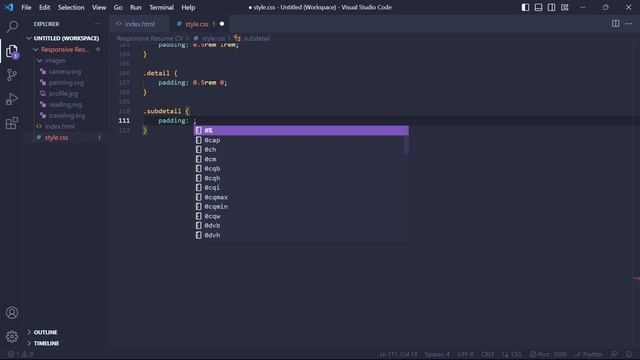Switch to the index.html tab

(x=140, y=24)
